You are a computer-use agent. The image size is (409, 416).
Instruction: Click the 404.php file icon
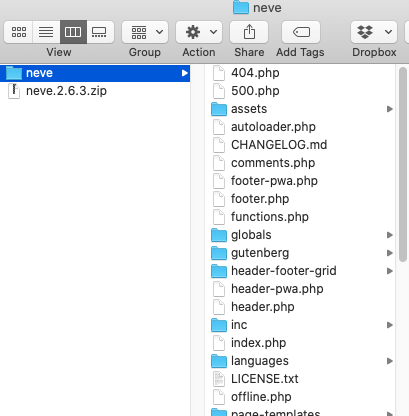(219, 73)
